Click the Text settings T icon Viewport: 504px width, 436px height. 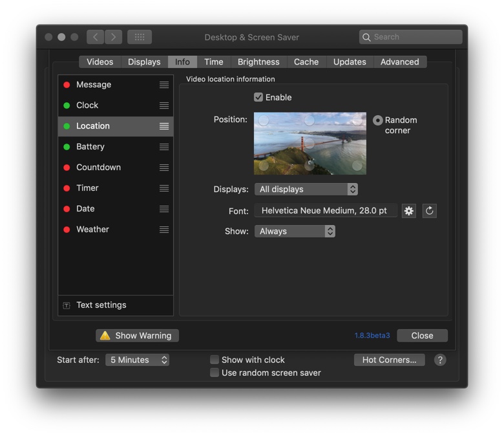tap(67, 305)
